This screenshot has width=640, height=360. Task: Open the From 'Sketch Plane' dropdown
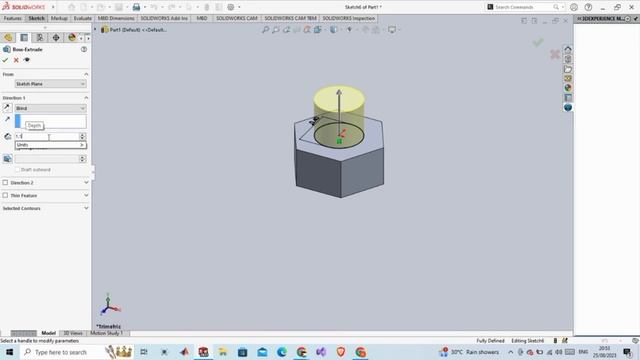pyautogui.click(x=51, y=84)
